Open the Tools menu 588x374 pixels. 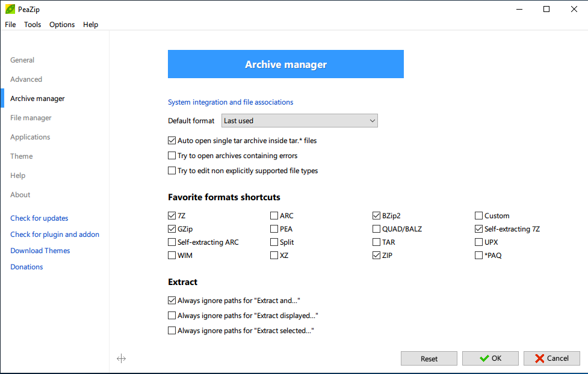[32, 25]
